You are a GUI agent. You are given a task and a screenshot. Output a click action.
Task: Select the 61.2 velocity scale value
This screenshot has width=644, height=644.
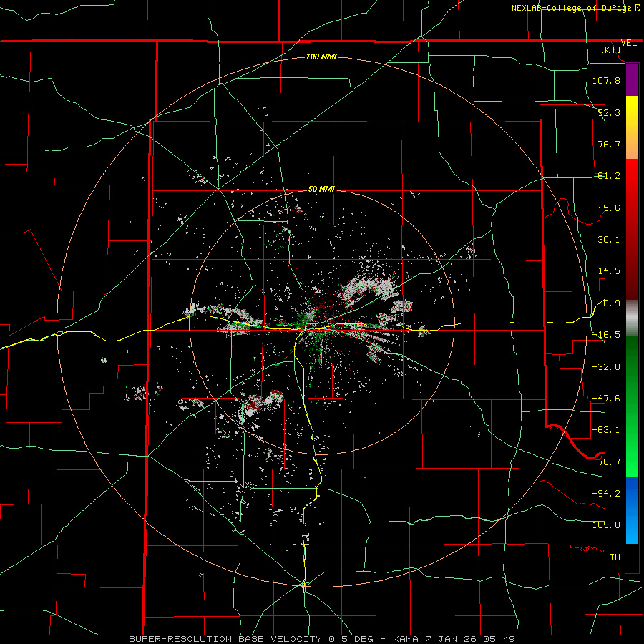tap(609, 176)
